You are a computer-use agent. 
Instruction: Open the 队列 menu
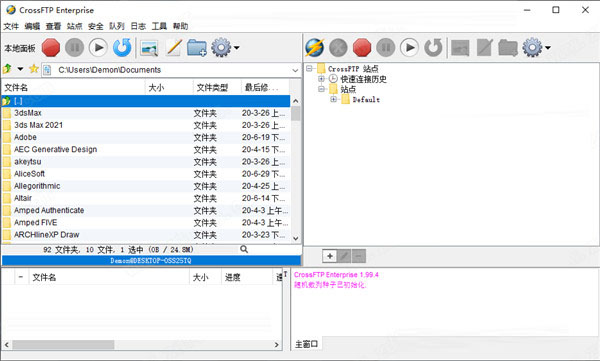pos(117,26)
